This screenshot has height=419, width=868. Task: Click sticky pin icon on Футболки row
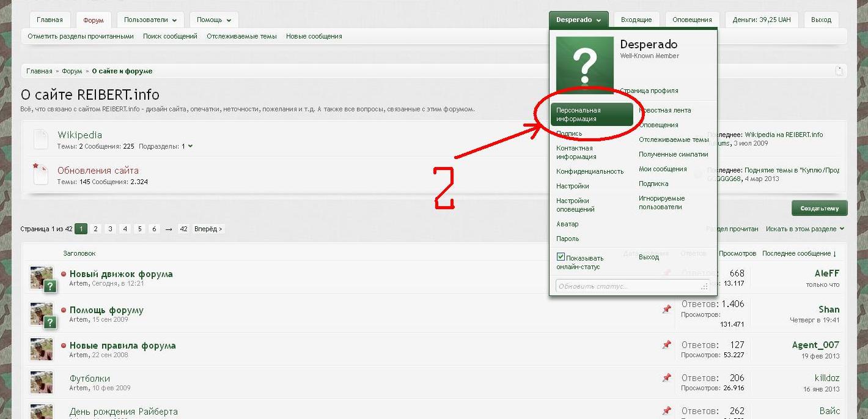tap(666, 378)
